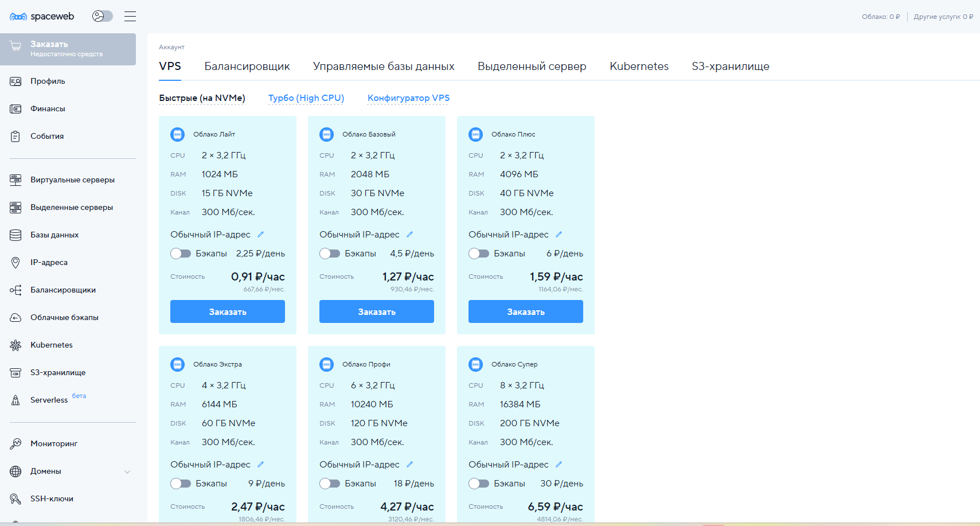Image resolution: width=980 pixels, height=526 pixels.
Task: Click the Балансировщики icon
Action: 15,290
